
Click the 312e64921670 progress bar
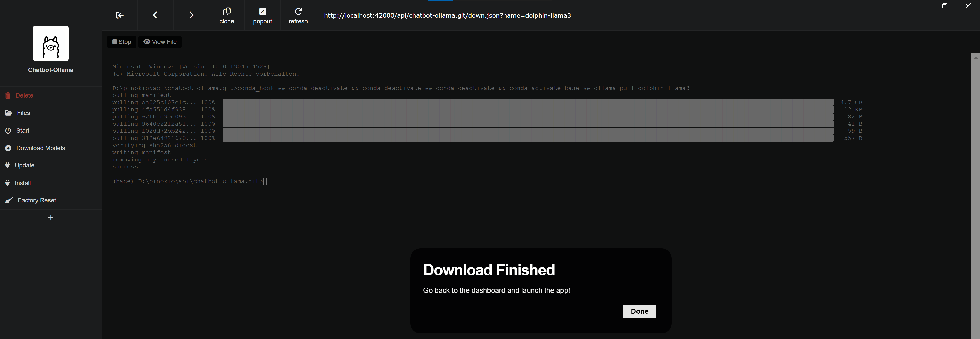point(528,138)
